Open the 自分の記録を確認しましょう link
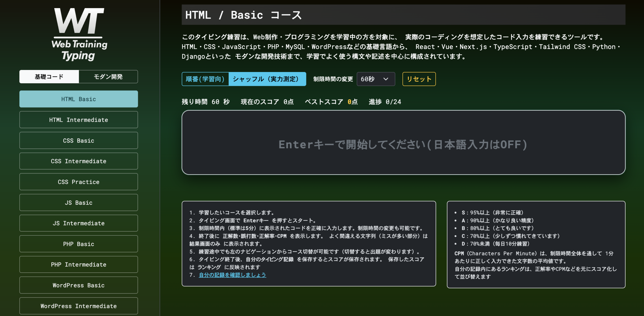Viewport: 644px width, 316px height. 232,275
